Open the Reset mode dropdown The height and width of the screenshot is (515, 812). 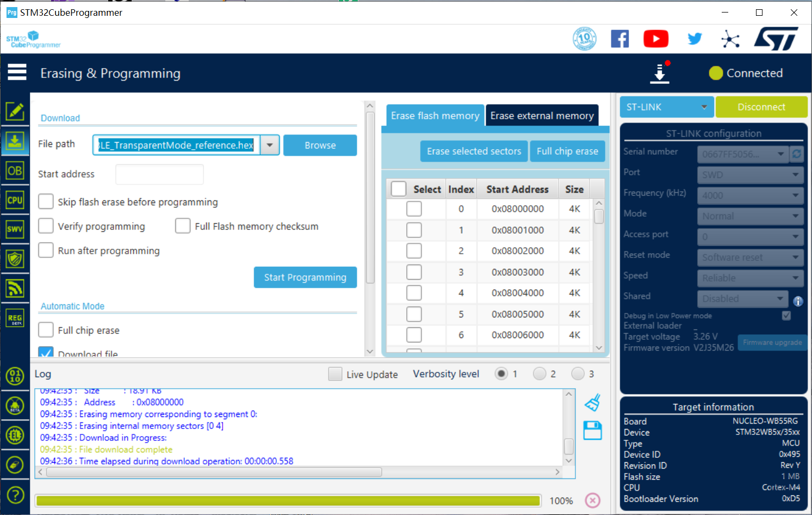pyautogui.click(x=751, y=257)
